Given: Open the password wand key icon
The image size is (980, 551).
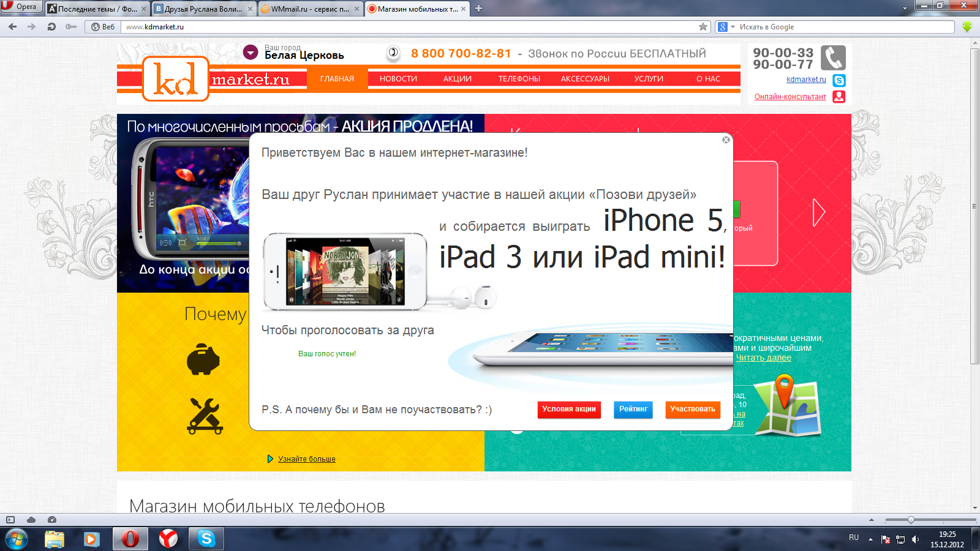Looking at the screenshot, I should [71, 26].
